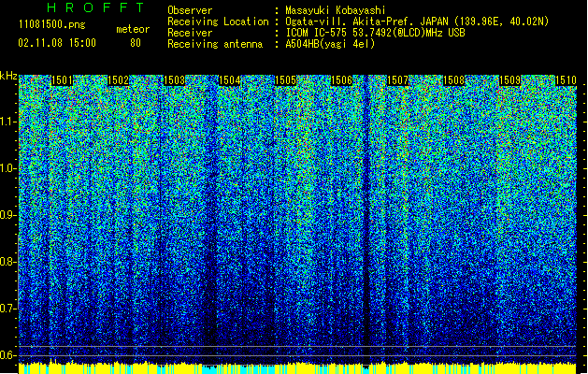Click the Receiving antenna label

[215, 44]
